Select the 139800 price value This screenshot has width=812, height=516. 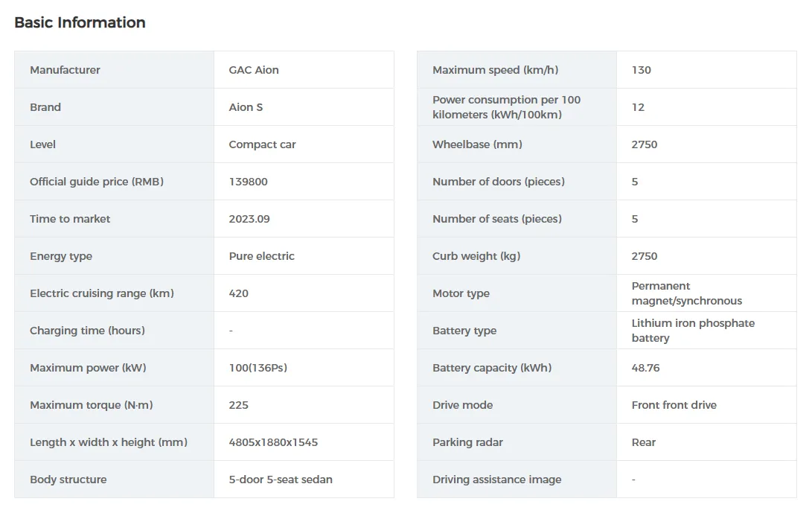[x=248, y=182]
